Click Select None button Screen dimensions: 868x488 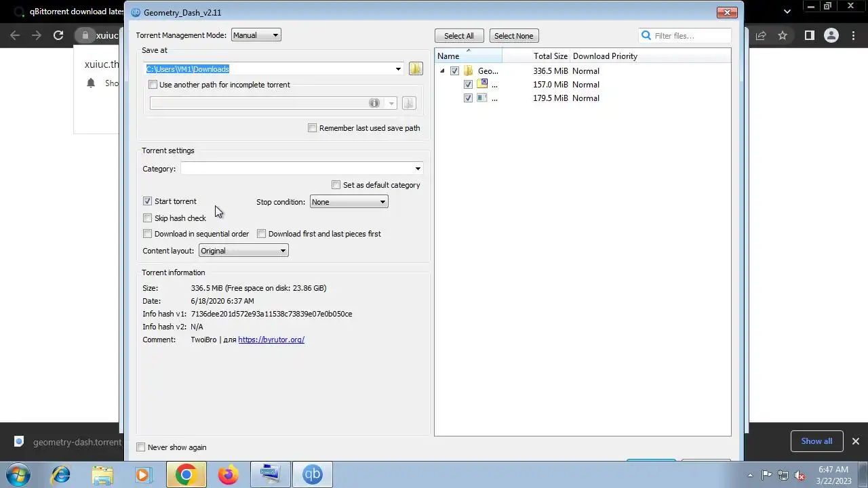pos(513,36)
